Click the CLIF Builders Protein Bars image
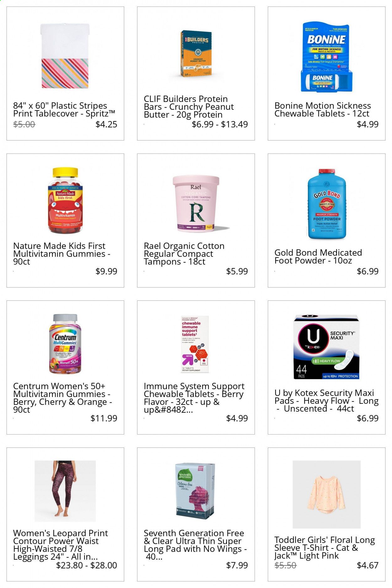 pyautogui.click(x=196, y=53)
